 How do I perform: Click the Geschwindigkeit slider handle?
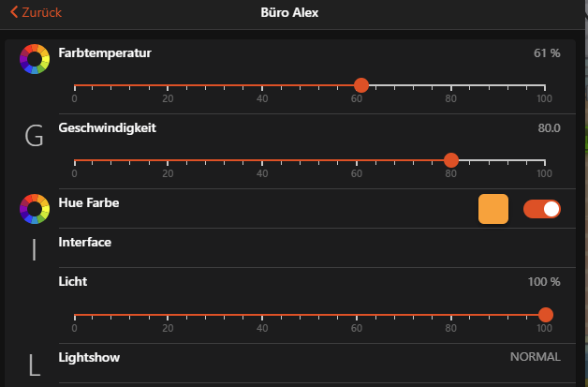451,160
